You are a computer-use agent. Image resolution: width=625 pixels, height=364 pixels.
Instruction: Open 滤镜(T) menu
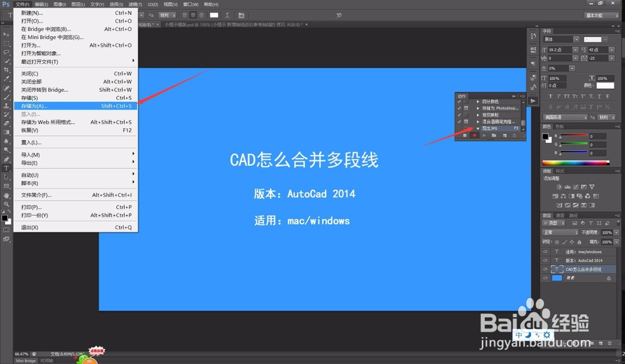[135, 4]
